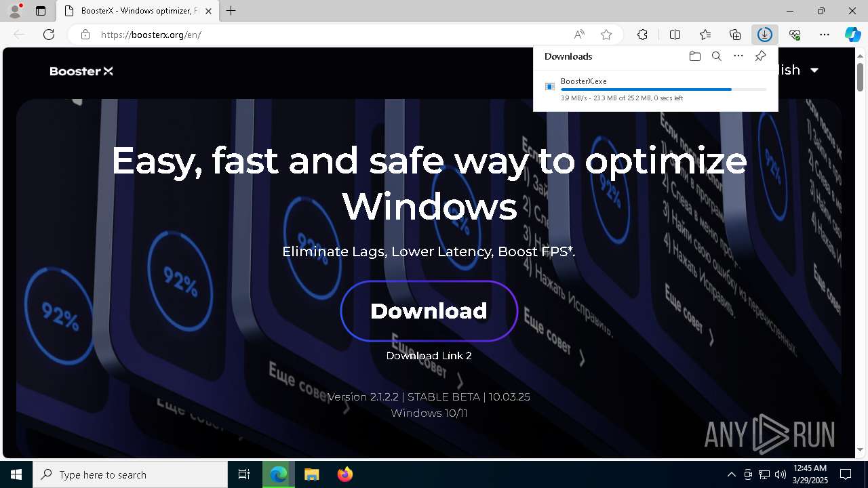Open Task View on the taskbar
868x488 pixels.
pos(244,474)
